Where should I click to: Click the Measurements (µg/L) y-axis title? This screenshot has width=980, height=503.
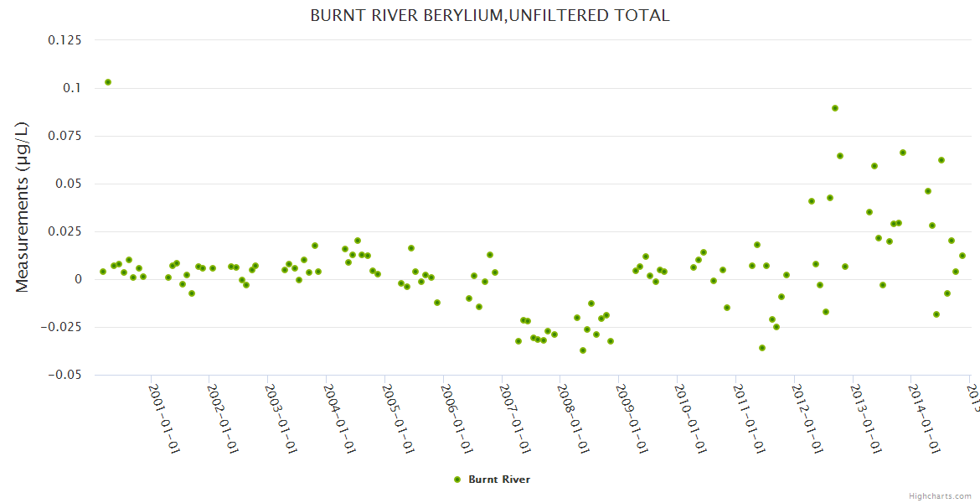tap(23, 207)
